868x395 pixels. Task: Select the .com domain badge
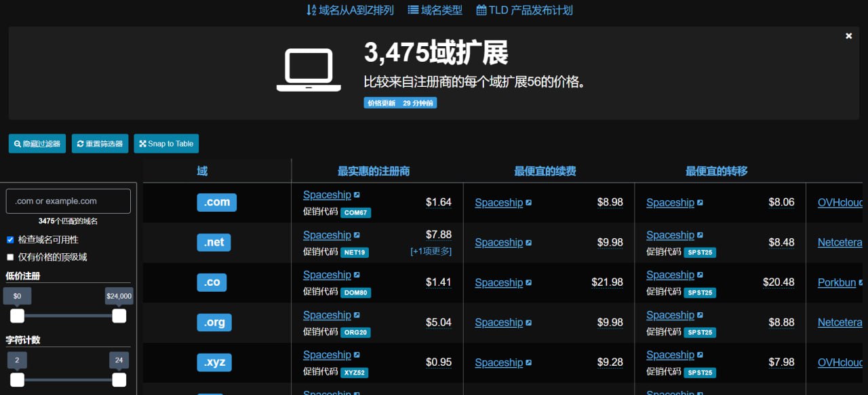coord(217,202)
